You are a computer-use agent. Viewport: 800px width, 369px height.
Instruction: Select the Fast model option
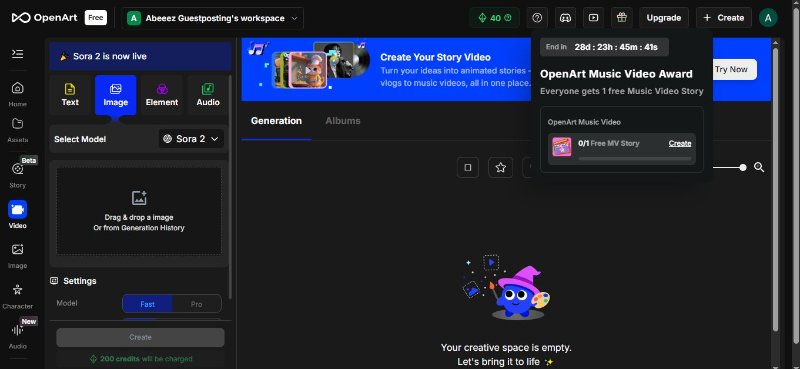(x=147, y=304)
